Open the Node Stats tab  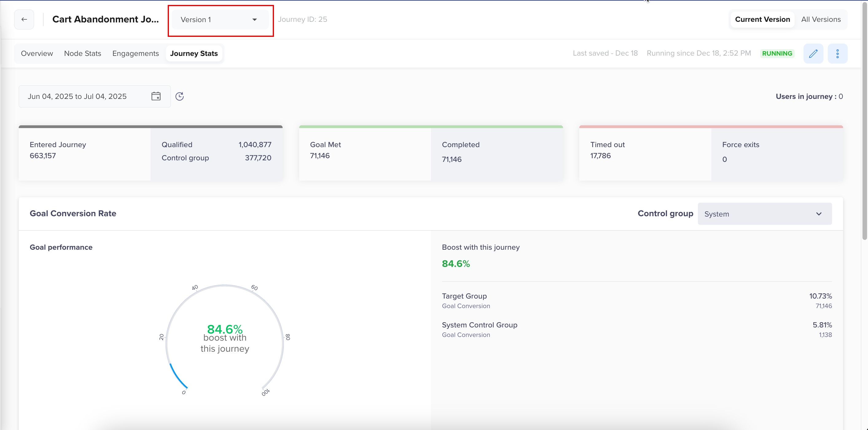(x=83, y=53)
